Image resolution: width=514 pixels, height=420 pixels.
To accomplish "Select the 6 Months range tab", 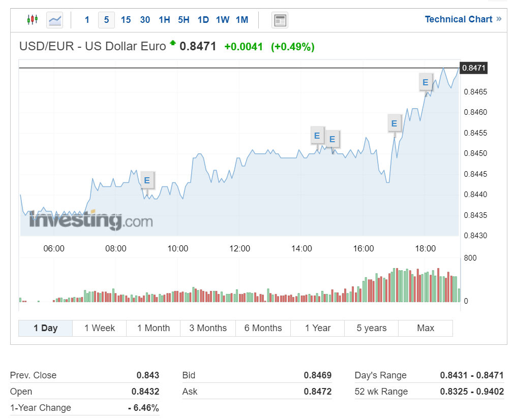I will (263, 328).
